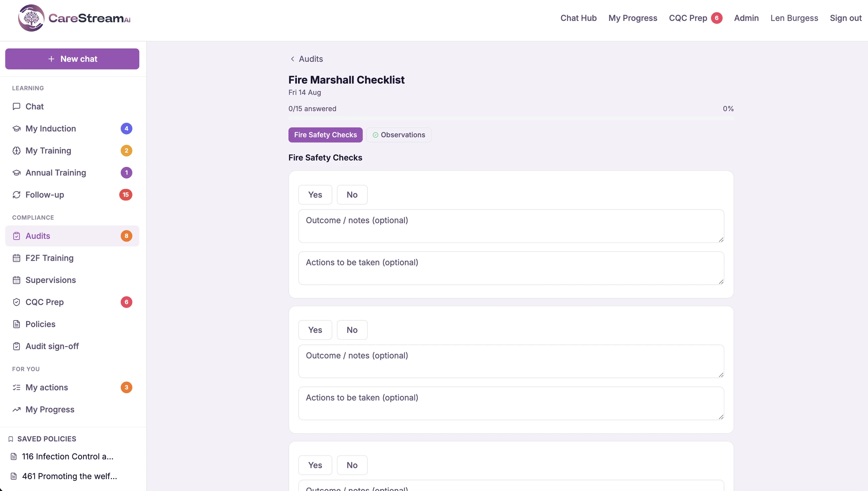The width and height of the screenshot is (868, 491).
Task: Click the 15 badge on Follow-up
Action: (x=126, y=195)
